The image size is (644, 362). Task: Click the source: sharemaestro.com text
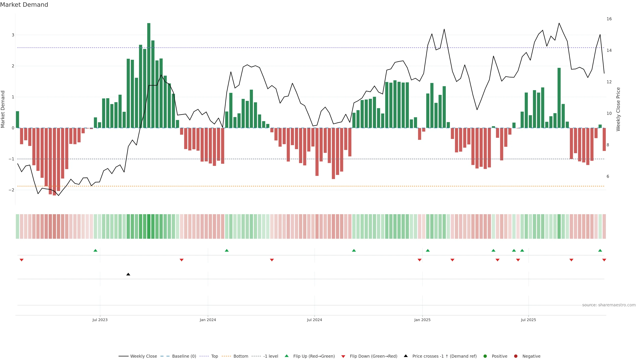[609, 305]
